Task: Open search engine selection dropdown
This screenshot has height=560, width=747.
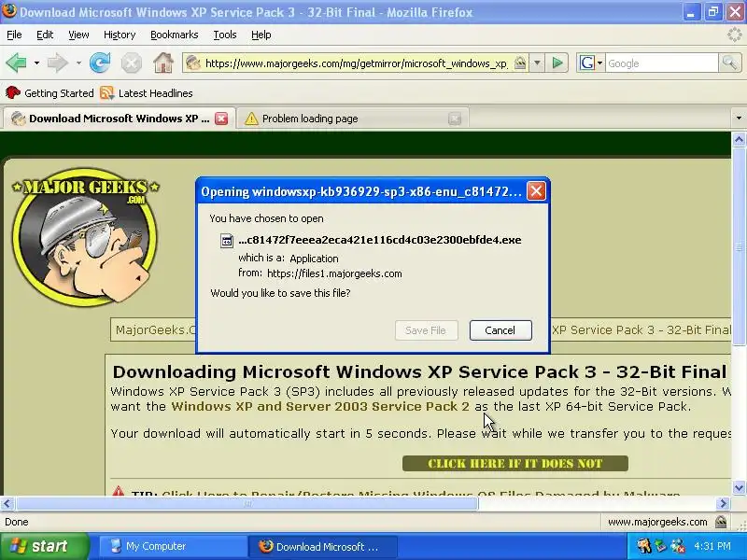Action: (x=599, y=63)
